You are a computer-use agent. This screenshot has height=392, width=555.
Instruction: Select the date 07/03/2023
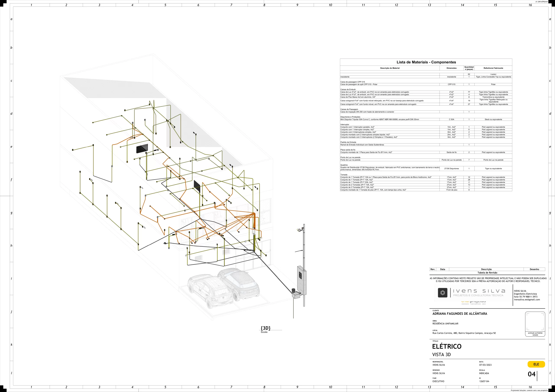click(485, 365)
